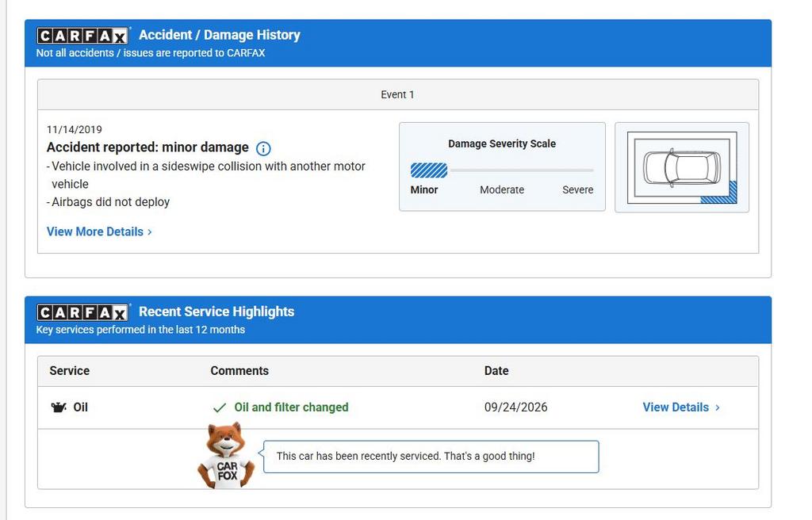Click the Accident reported: minor damage heading
The image size is (812, 520).
click(147, 147)
